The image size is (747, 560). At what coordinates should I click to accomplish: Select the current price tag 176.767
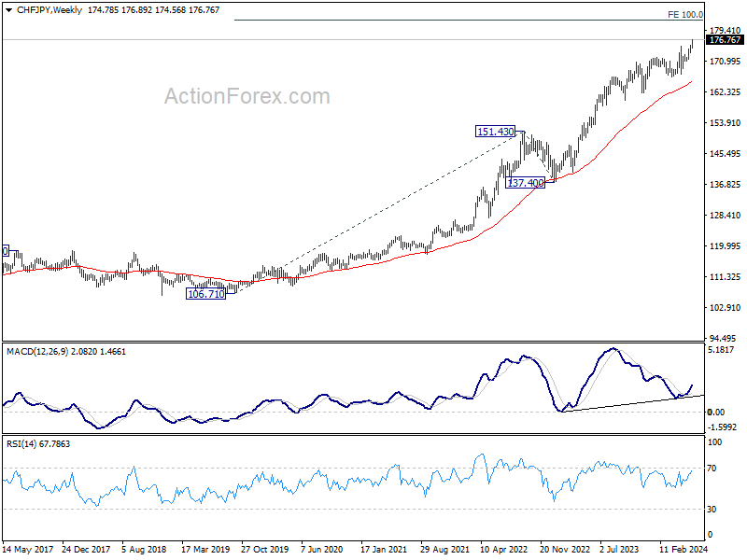[x=725, y=40]
